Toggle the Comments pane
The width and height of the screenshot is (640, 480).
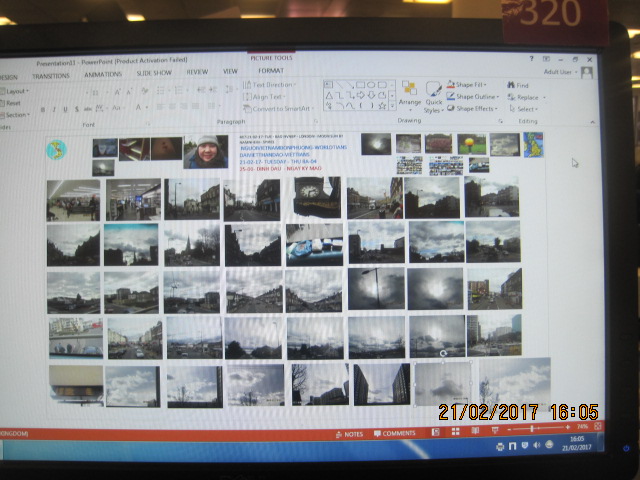point(395,433)
